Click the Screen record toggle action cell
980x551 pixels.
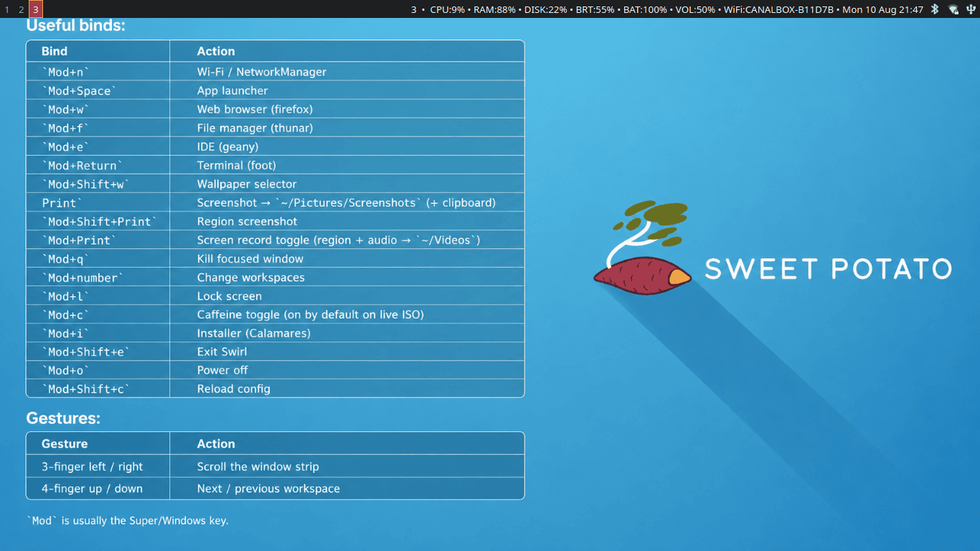tap(347, 240)
